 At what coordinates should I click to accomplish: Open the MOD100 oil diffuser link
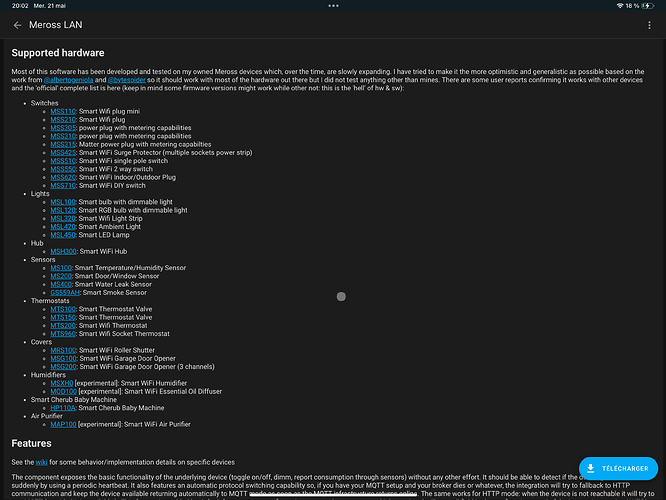coord(63,392)
